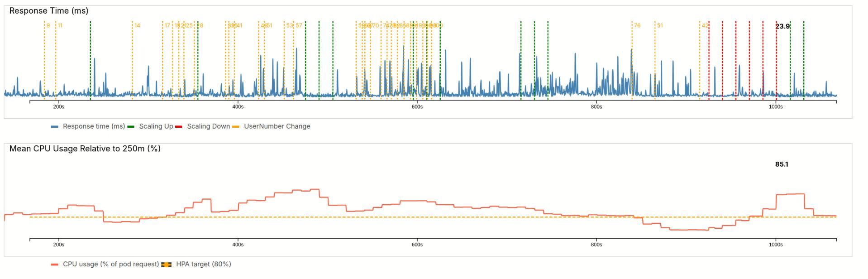
Task: Click the Response Time (ms) chart title
Action: 49,10
